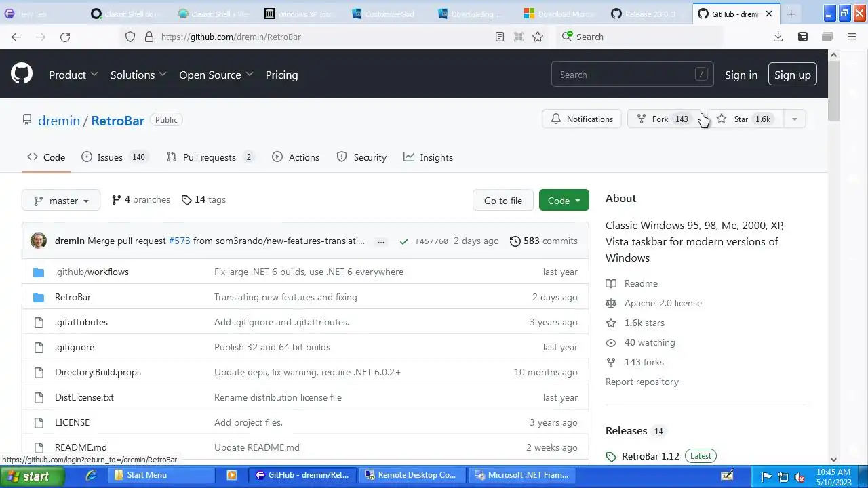Switch to the Insights tab

428,157
